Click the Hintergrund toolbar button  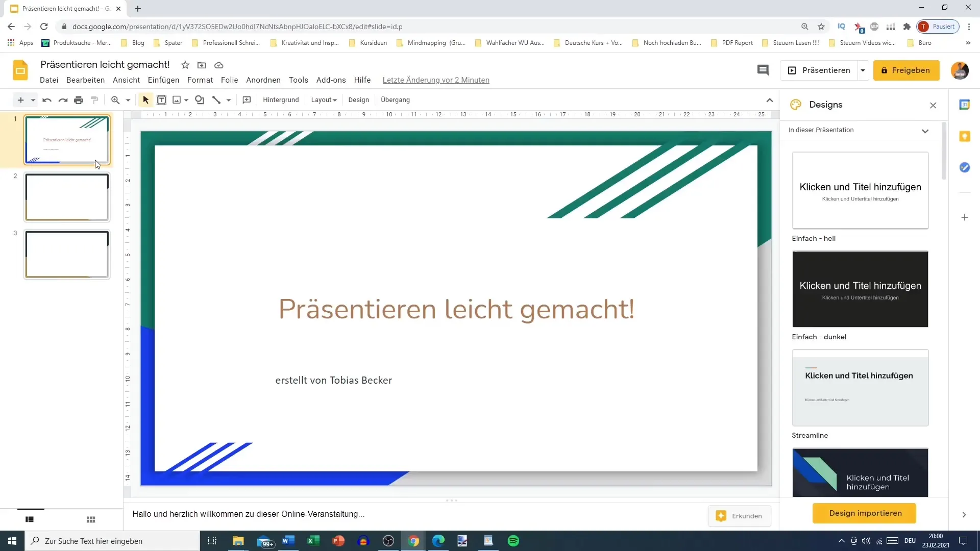pos(281,100)
